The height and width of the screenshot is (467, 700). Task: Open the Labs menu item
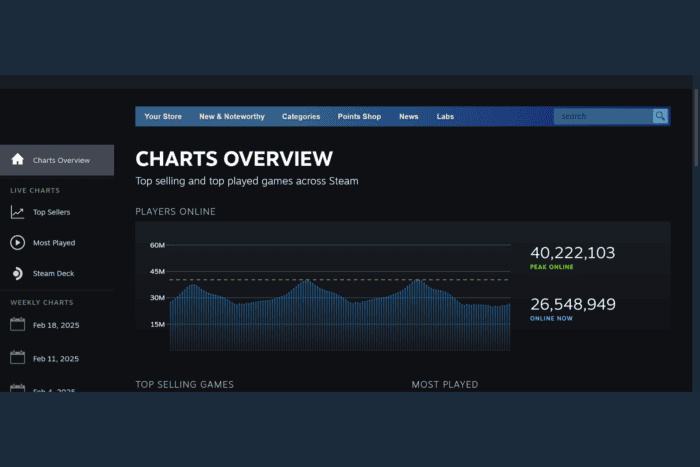tap(445, 117)
